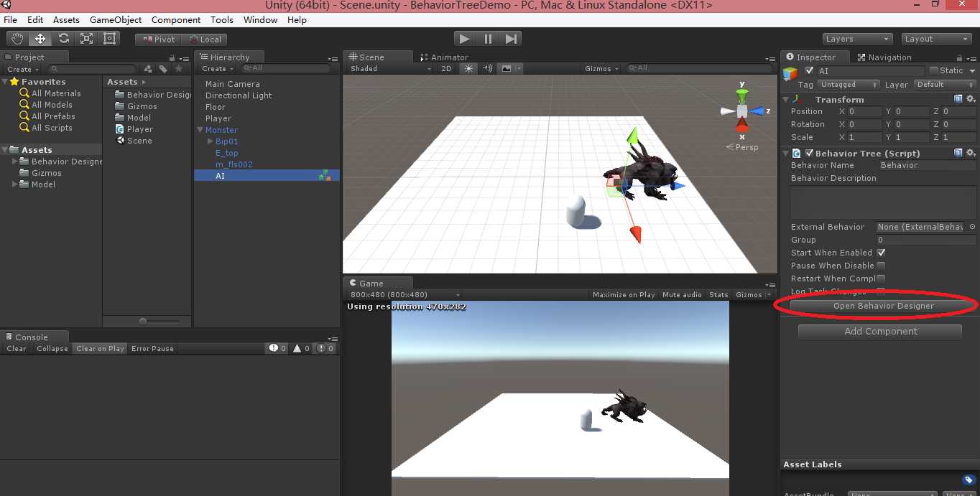Click Open Behavior Designer button
Viewport: 980px width, 496px height.
(x=883, y=306)
